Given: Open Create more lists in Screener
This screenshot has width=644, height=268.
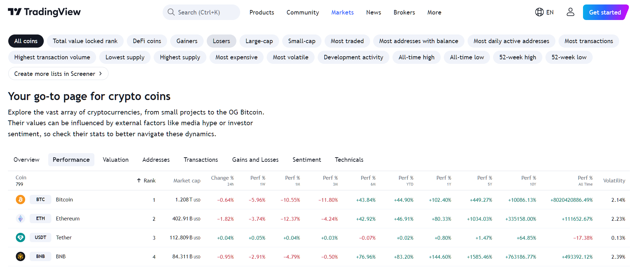Looking at the screenshot, I should [58, 73].
